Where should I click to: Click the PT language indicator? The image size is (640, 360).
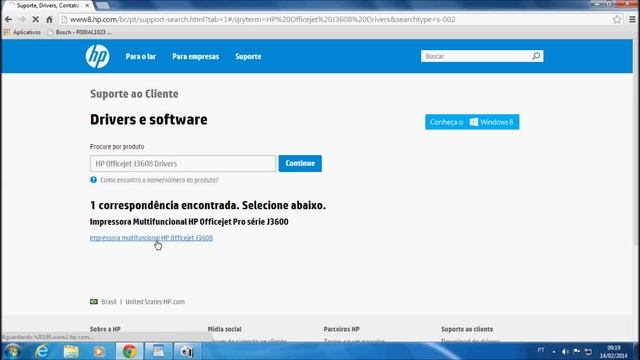coord(541,350)
